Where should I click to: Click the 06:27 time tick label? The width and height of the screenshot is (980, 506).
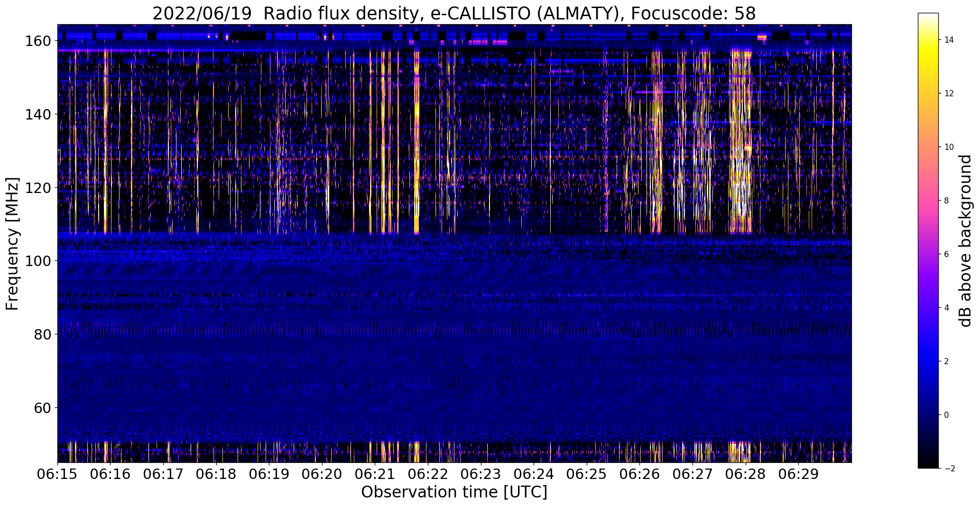(693, 474)
